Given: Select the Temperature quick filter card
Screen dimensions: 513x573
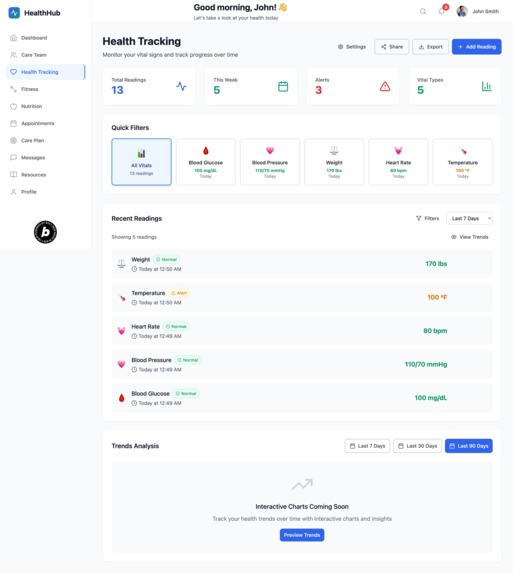Looking at the screenshot, I should [463, 162].
